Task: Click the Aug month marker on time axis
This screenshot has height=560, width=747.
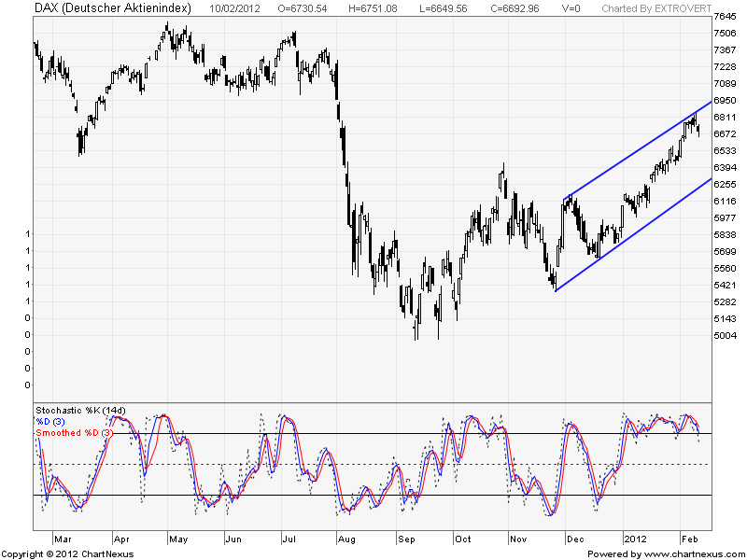Action: tap(347, 539)
